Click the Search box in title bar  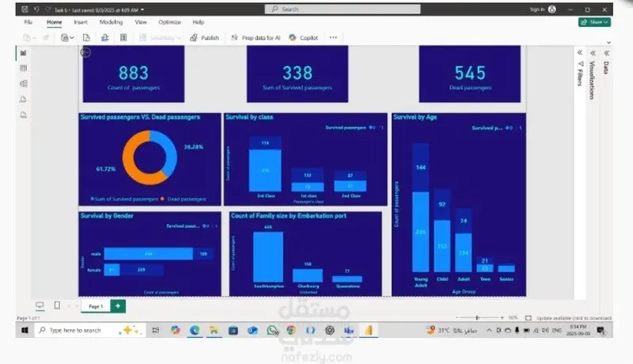343,9
